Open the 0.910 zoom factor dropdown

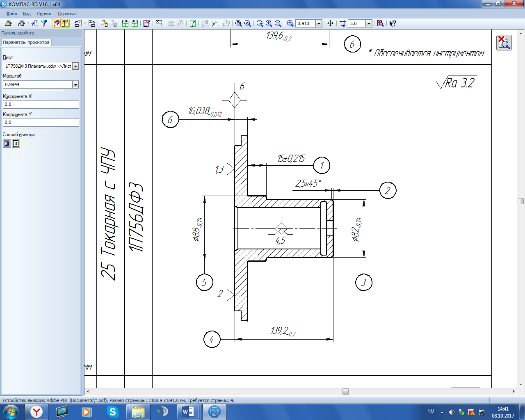click(x=319, y=23)
